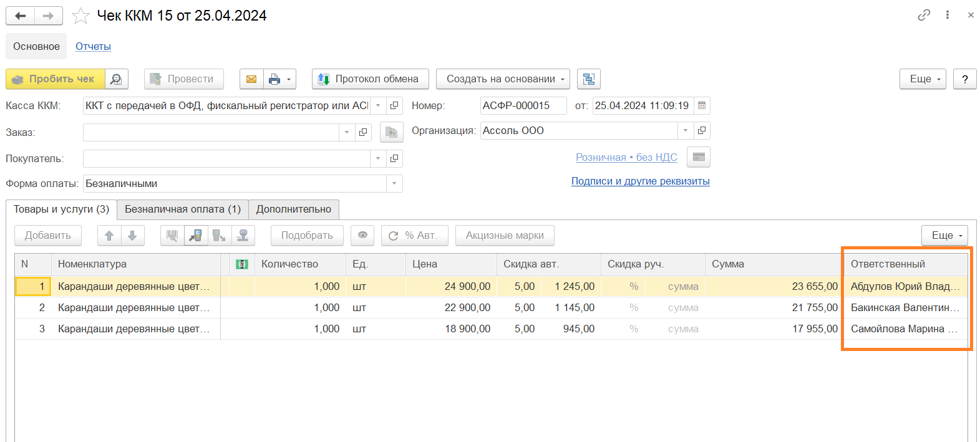Expand the Форма оплаты dropdown
The width and height of the screenshot is (980, 442).
(x=394, y=184)
